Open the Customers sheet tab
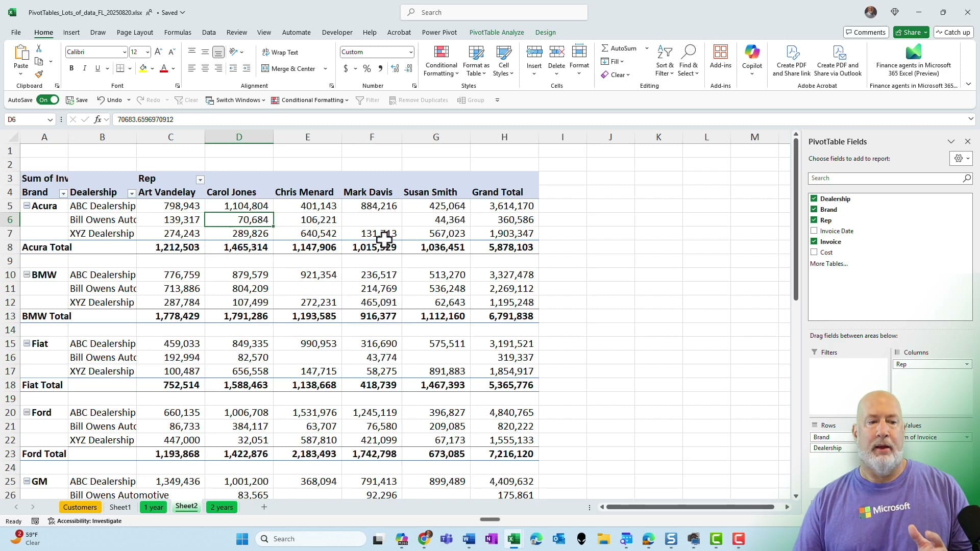Image resolution: width=980 pixels, height=551 pixels. 80,507
